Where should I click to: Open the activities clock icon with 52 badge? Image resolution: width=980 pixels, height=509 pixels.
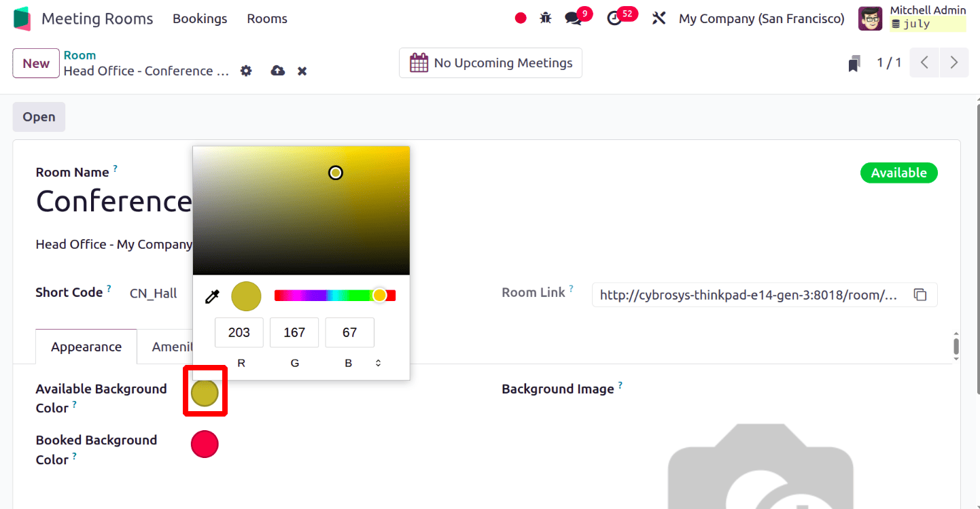click(614, 18)
